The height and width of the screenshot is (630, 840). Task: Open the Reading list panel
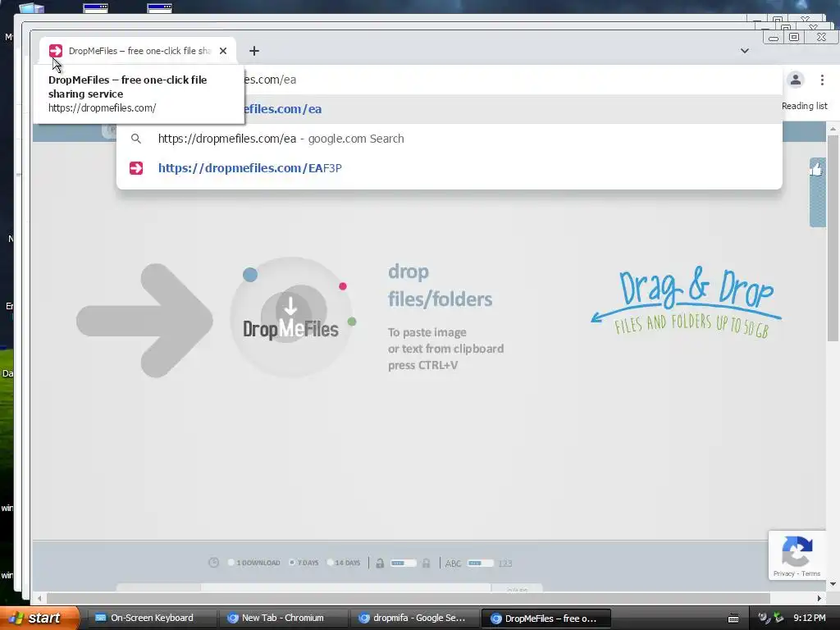[804, 106]
